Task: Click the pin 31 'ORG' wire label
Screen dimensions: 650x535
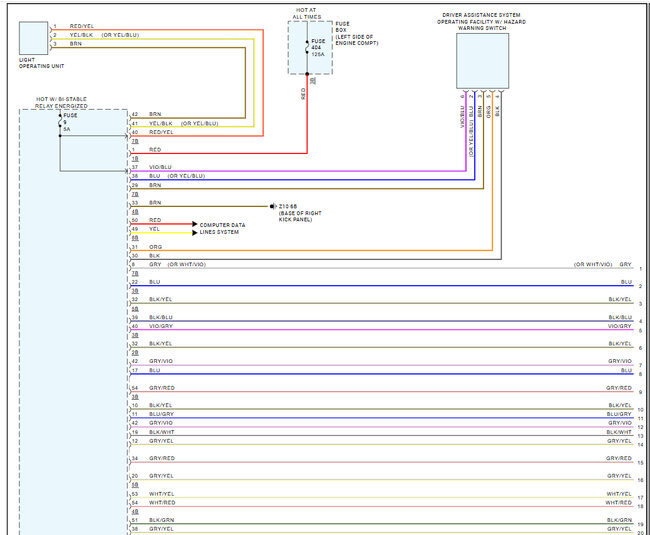Action: [x=155, y=247]
